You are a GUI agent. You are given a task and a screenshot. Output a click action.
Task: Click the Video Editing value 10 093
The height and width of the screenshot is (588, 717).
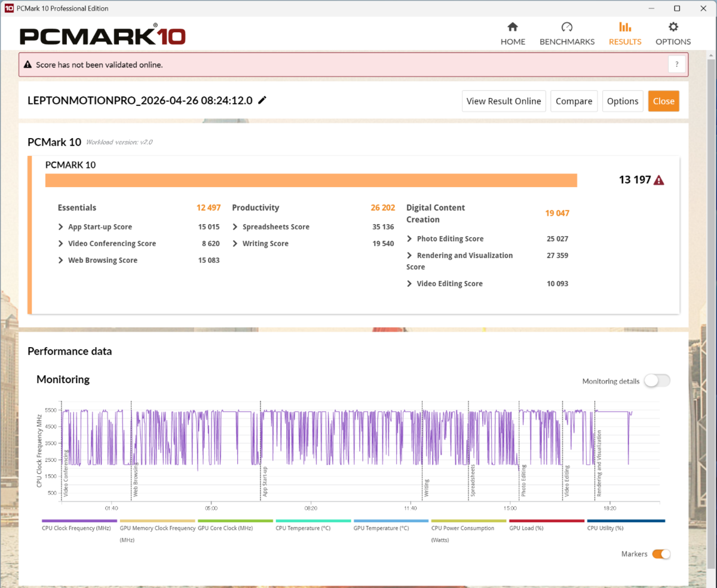(557, 284)
